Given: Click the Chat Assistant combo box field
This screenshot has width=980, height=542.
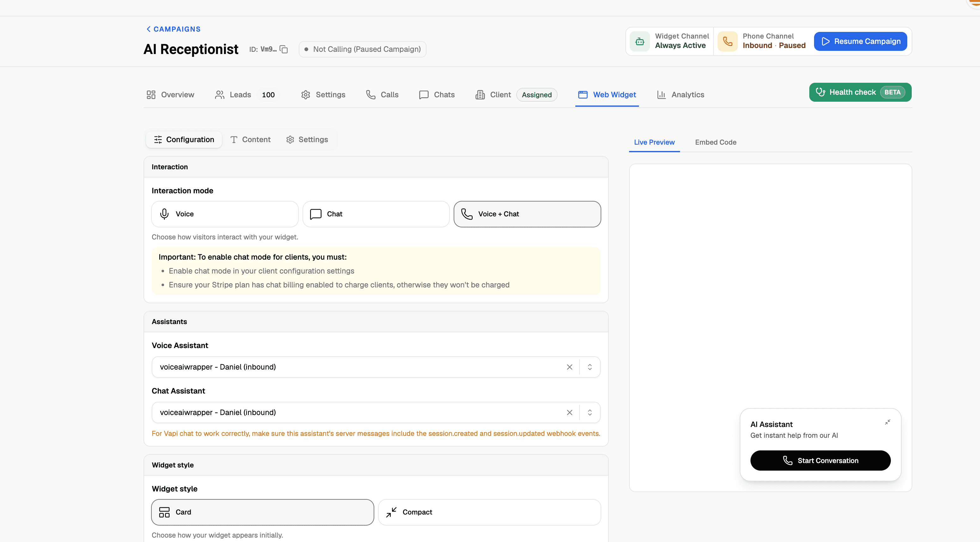Looking at the screenshot, I should click(x=376, y=413).
